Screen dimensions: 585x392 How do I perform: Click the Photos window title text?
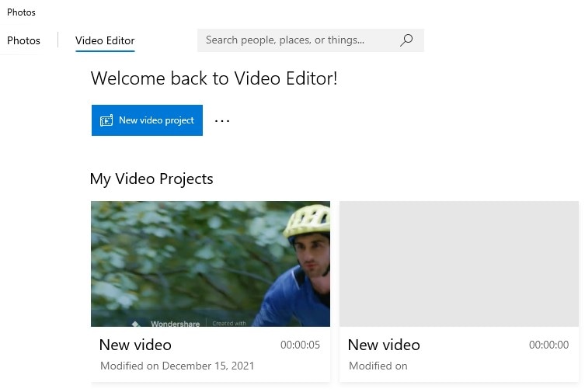21,12
